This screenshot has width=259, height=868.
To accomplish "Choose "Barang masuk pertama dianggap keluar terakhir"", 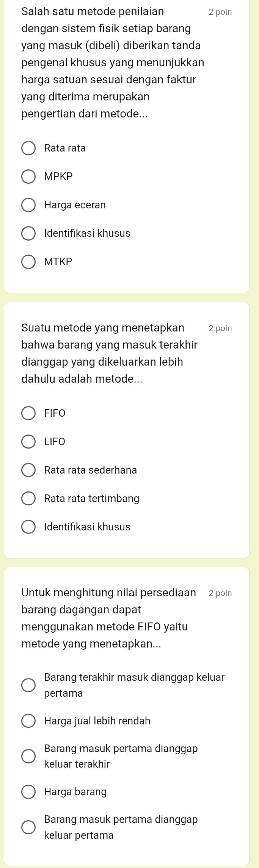I will (28, 756).
